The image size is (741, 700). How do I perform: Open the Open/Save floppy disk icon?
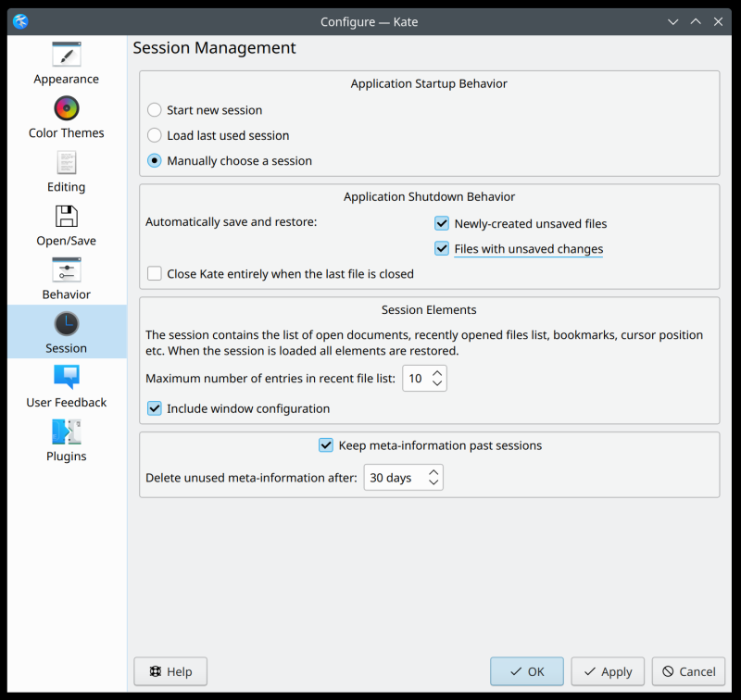click(x=67, y=217)
